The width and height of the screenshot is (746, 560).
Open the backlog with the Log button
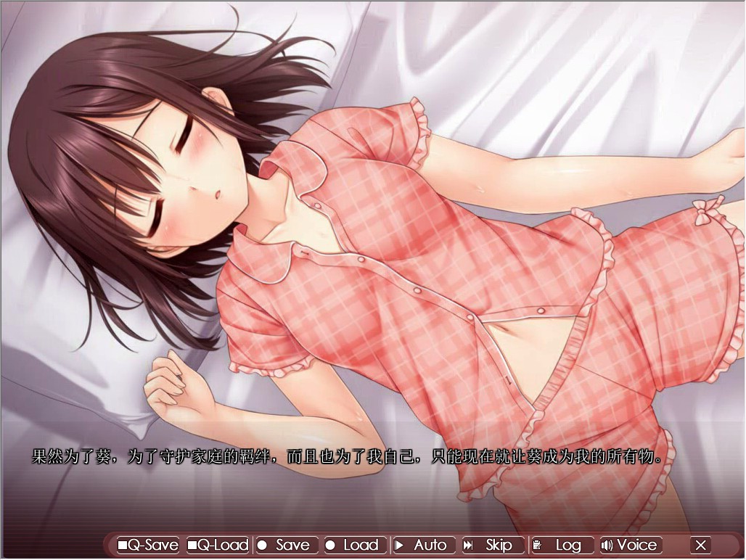pyautogui.click(x=562, y=545)
